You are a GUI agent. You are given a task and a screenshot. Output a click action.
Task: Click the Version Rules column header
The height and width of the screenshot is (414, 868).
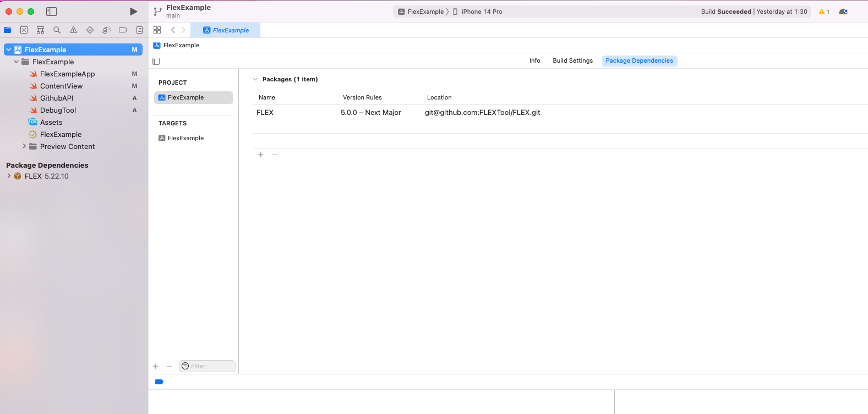(x=362, y=97)
